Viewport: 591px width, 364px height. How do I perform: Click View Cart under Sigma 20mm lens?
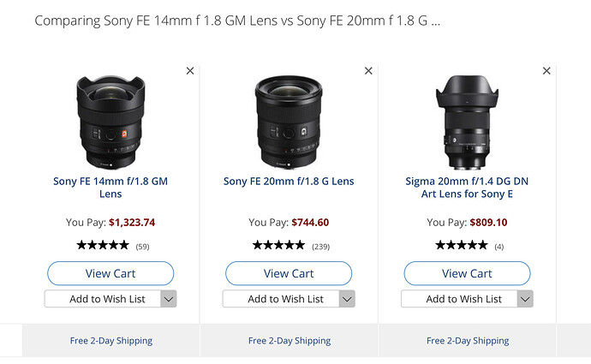click(467, 273)
